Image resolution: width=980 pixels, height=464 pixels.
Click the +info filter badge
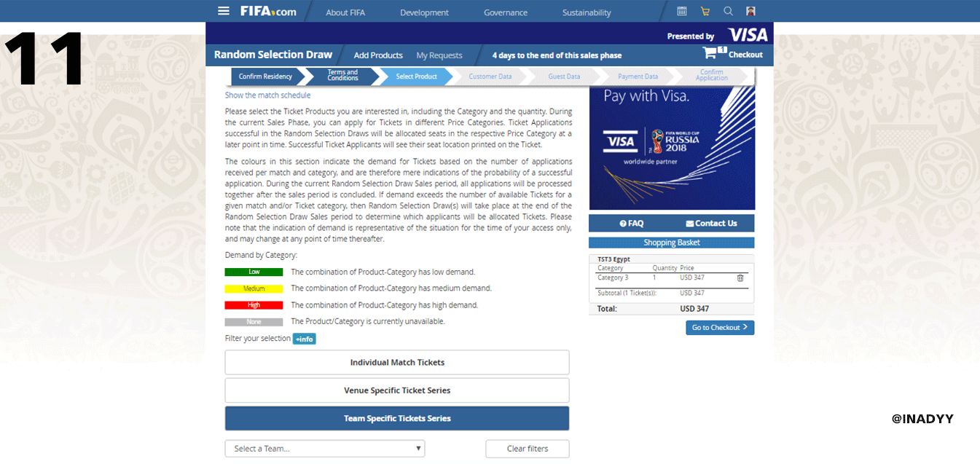click(304, 339)
